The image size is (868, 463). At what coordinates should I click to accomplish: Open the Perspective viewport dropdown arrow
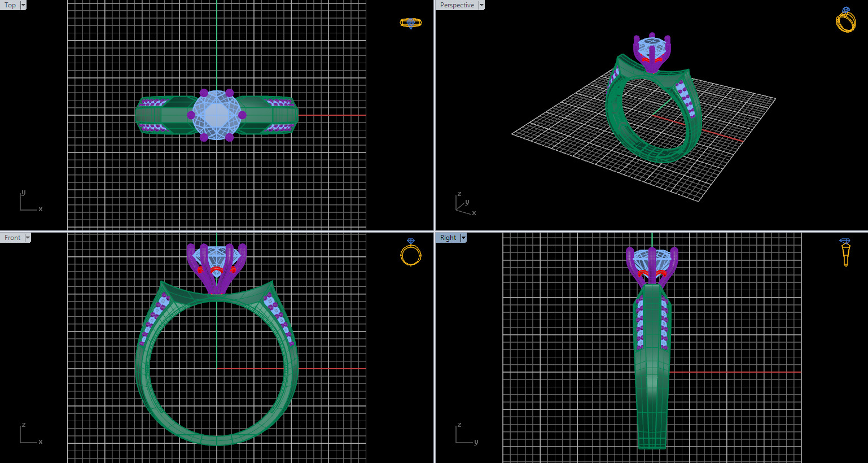pyautogui.click(x=481, y=5)
